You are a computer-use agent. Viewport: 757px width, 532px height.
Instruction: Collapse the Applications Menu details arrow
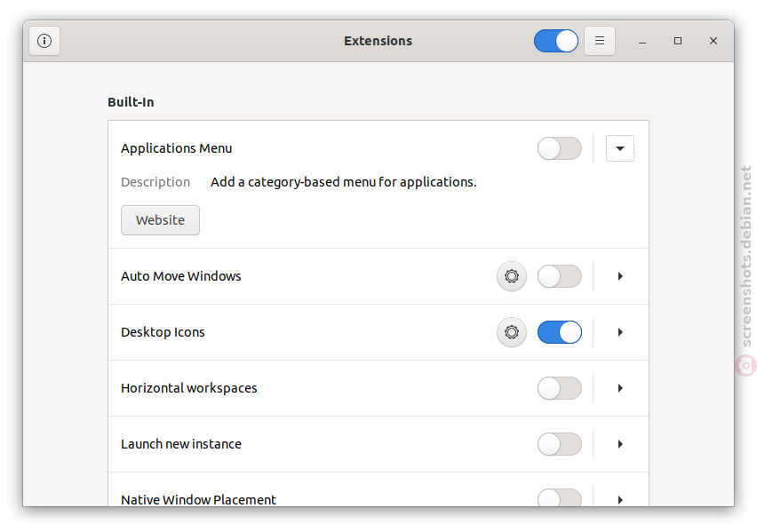click(x=620, y=148)
